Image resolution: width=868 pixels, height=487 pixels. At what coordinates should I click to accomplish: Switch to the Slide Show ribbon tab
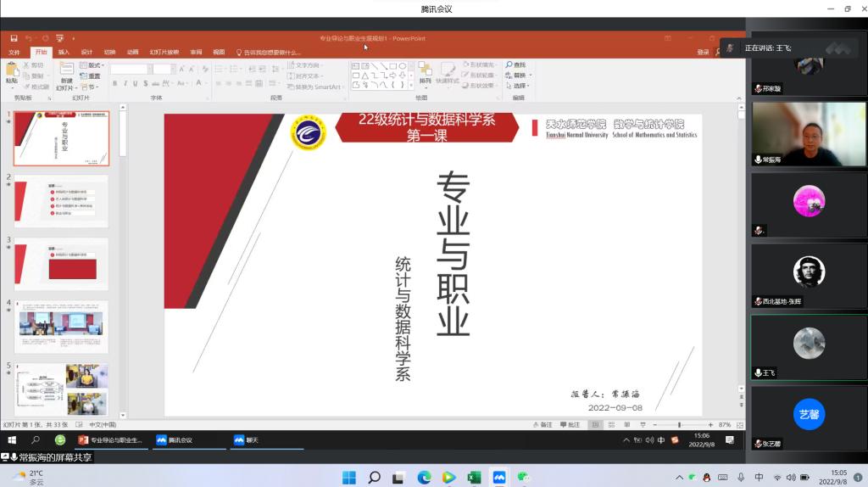pos(164,52)
